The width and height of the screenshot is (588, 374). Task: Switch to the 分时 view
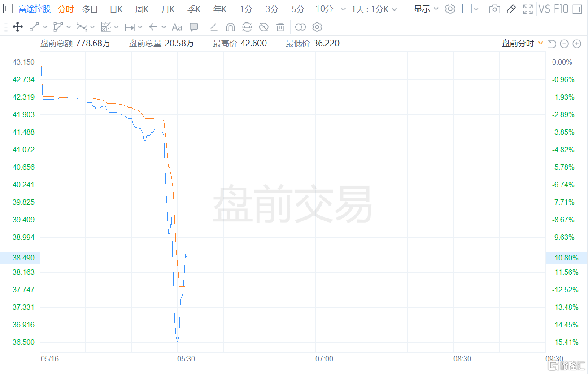(65, 9)
